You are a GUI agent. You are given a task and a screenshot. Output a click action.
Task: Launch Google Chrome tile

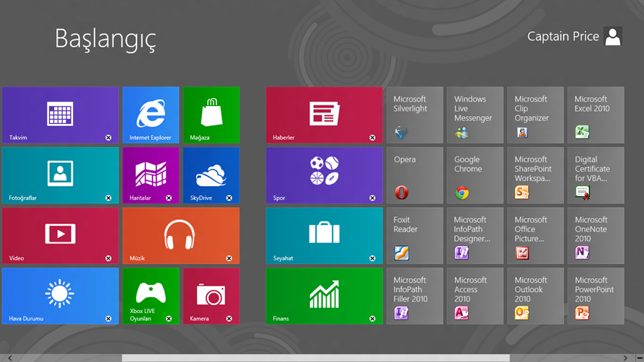pos(475,175)
